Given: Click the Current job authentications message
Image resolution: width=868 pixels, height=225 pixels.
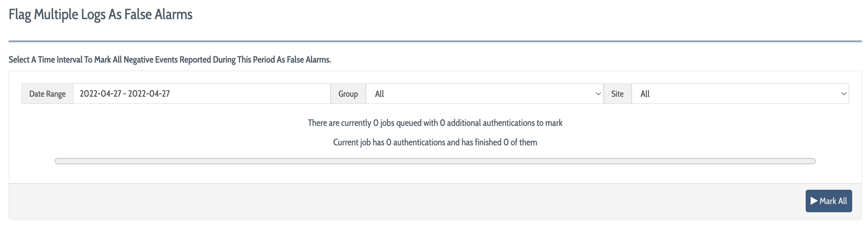Looking at the screenshot, I should tap(435, 142).
